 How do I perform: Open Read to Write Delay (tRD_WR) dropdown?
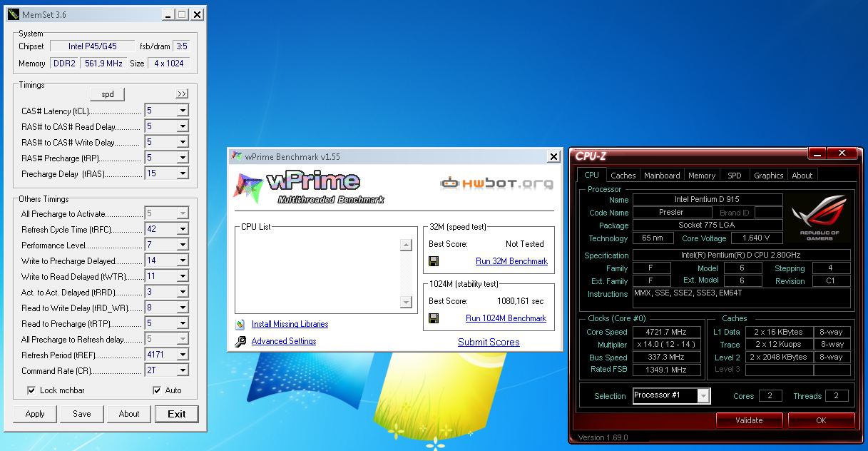tap(183, 308)
